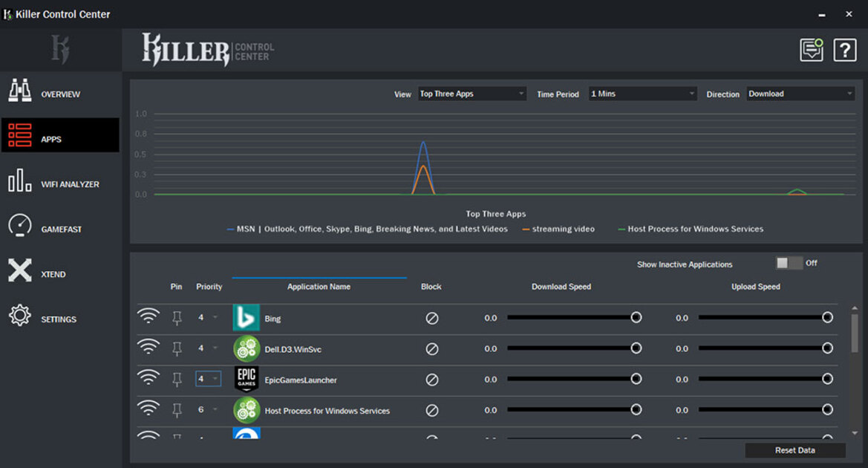Open the priority dropdown for Dell.D3.WinSvc
868x468 pixels.
click(208, 348)
